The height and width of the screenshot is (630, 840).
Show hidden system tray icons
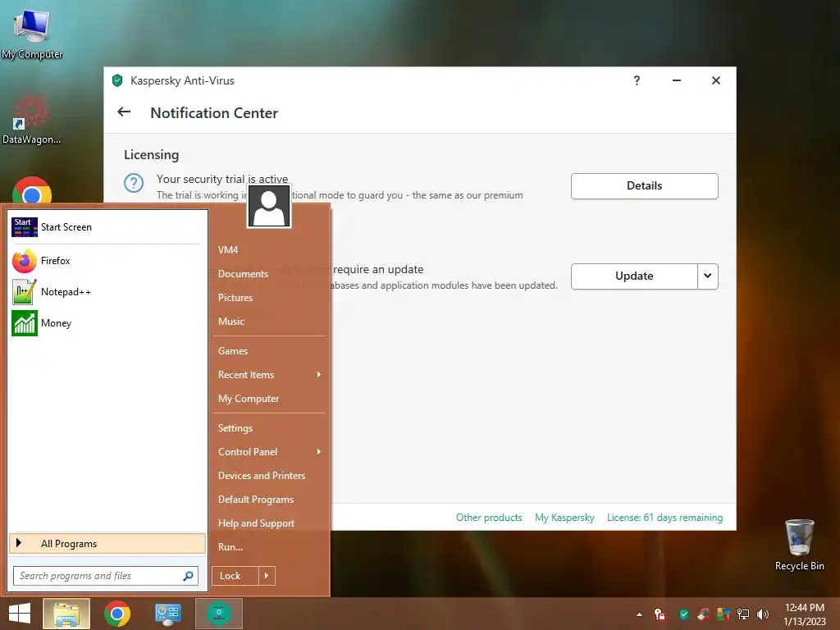tap(639, 614)
